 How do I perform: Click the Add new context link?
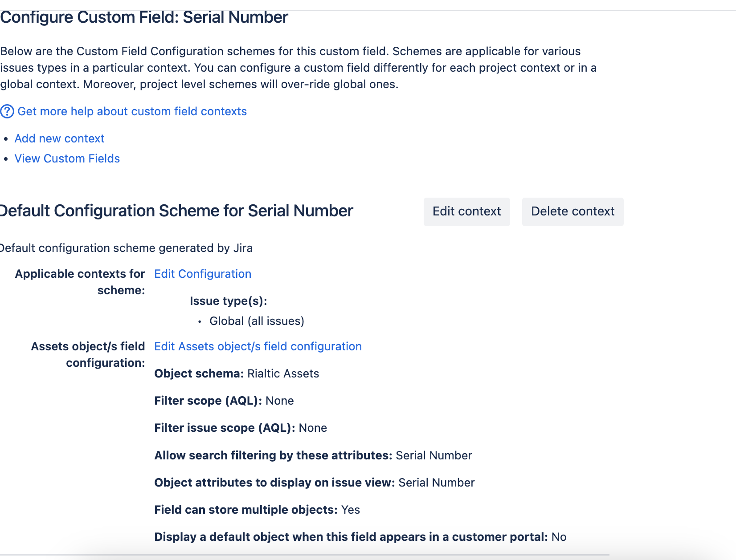pos(59,138)
